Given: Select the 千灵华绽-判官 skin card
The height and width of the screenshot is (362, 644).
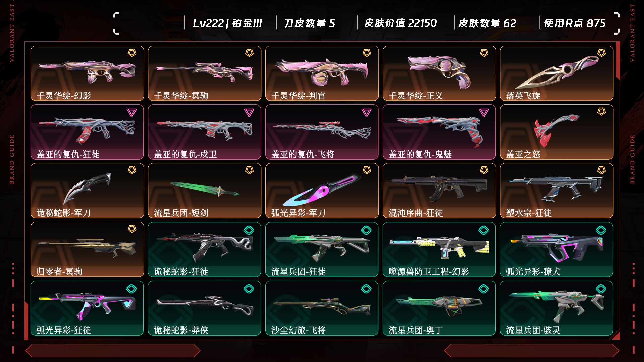Looking at the screenshot, I should coord(322,73).
